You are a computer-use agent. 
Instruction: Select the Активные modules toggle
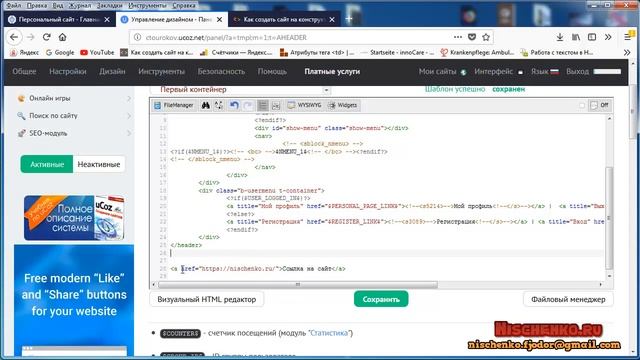[x=47, y=164]
